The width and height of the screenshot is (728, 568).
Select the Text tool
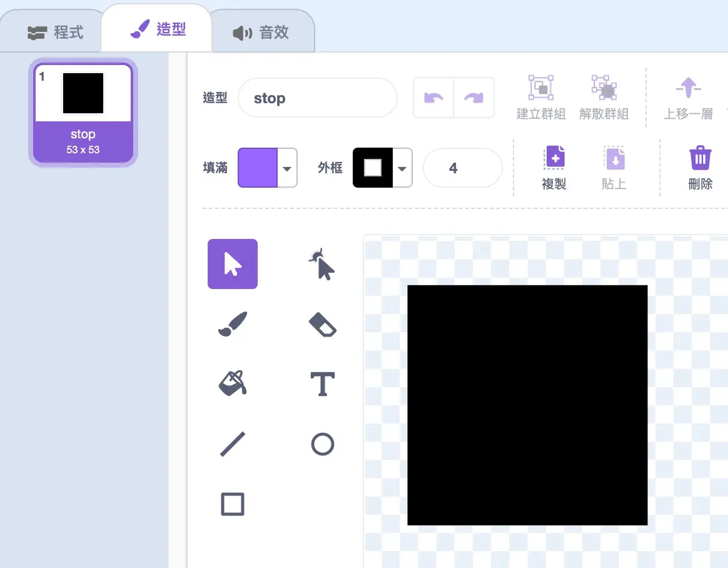tap(322, 383)
